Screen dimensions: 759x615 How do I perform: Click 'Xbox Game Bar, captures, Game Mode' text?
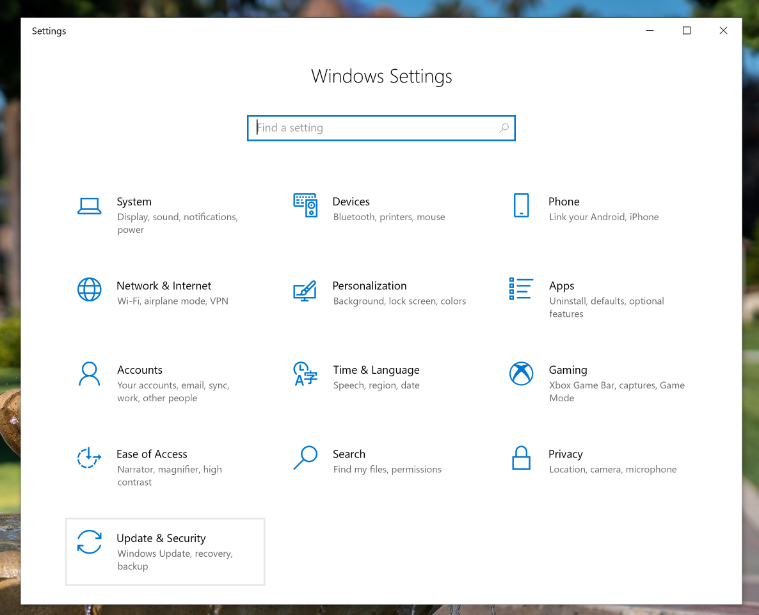tap(617, 391)
